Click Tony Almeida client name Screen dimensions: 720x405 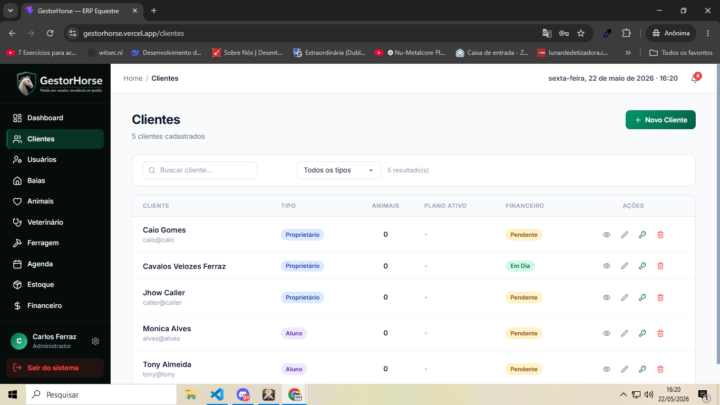click(167, 364)
